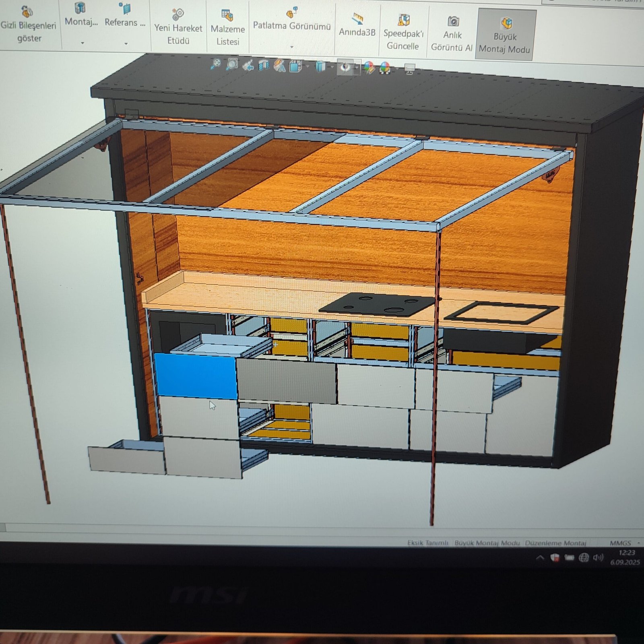The height and width of the screenshot is (644, 644).
Task: Activate the Section View tool
Action: pyautogui.click(x=263, y=65)
